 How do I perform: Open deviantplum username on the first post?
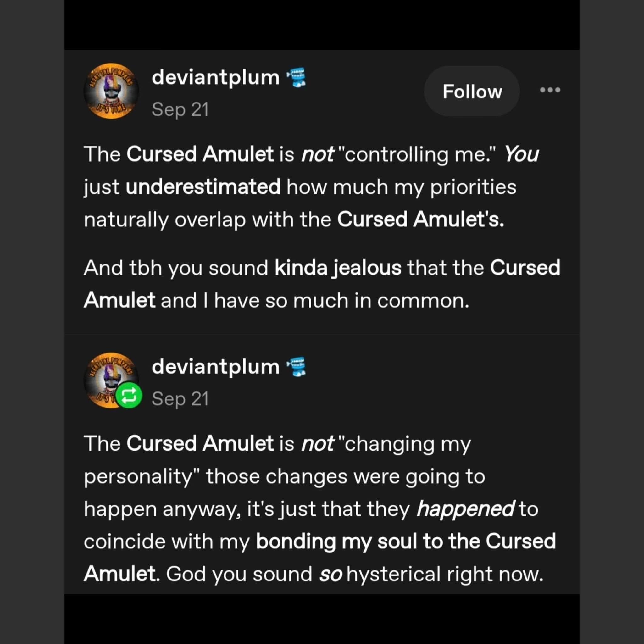tap(215, 78)
